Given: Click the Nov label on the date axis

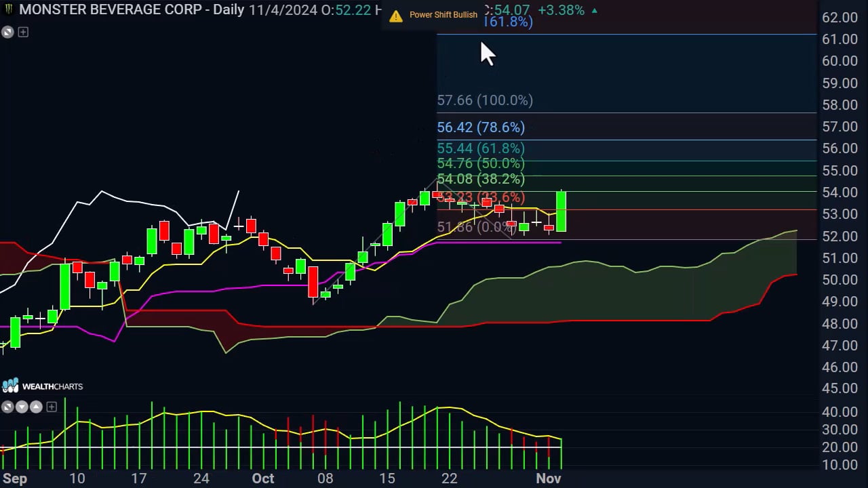Looking at the screenshot, I should coord(549,479).
